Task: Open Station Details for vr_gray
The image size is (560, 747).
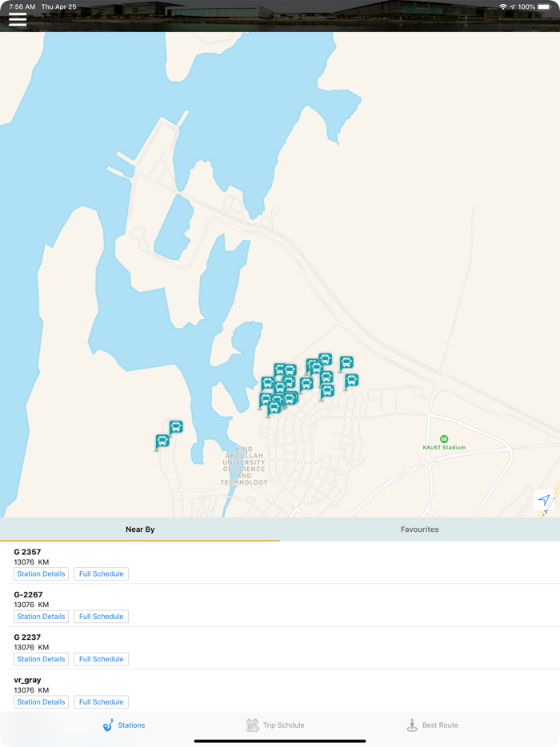Action: pyautogui.click(x=41, y=702)
